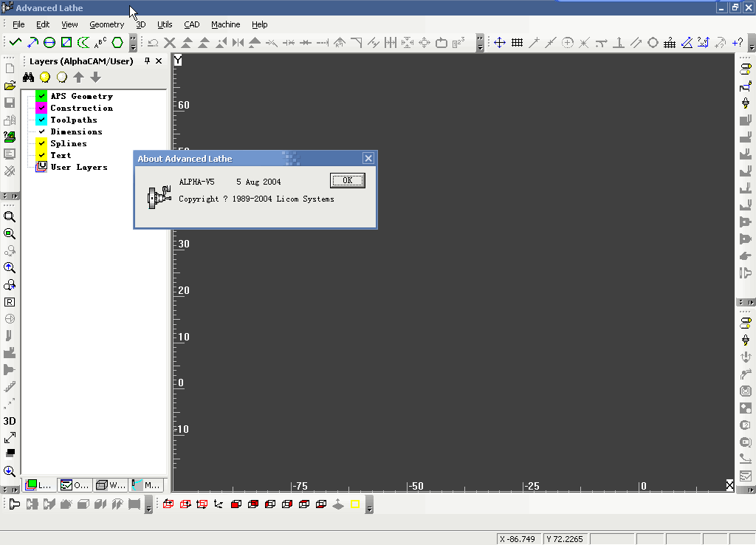Expand the geometry toolbar overflow options
This screenshot has height=545, width=756.
point(134,43)
